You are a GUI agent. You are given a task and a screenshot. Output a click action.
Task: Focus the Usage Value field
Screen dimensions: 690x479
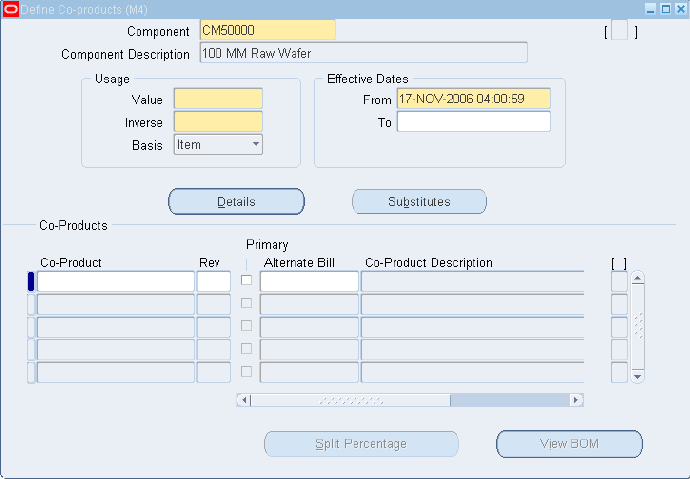(218, 99)
